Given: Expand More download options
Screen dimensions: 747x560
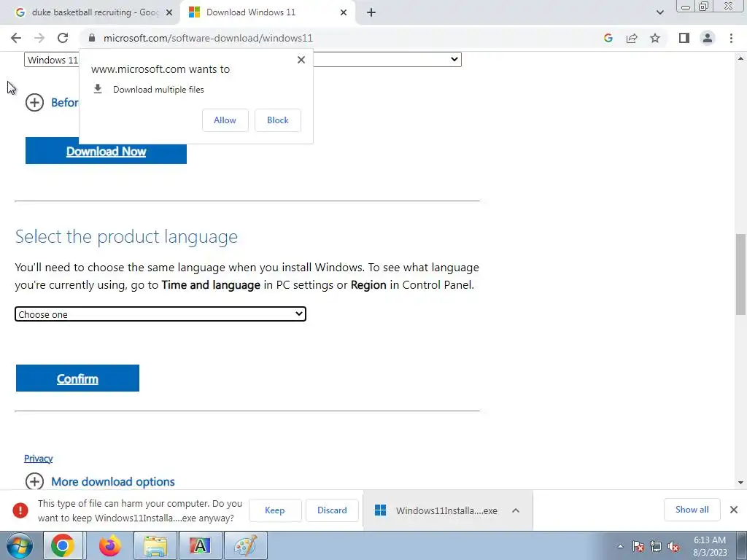Looking at the screenshot, I should pyautogui.click(x=100, y=481).
